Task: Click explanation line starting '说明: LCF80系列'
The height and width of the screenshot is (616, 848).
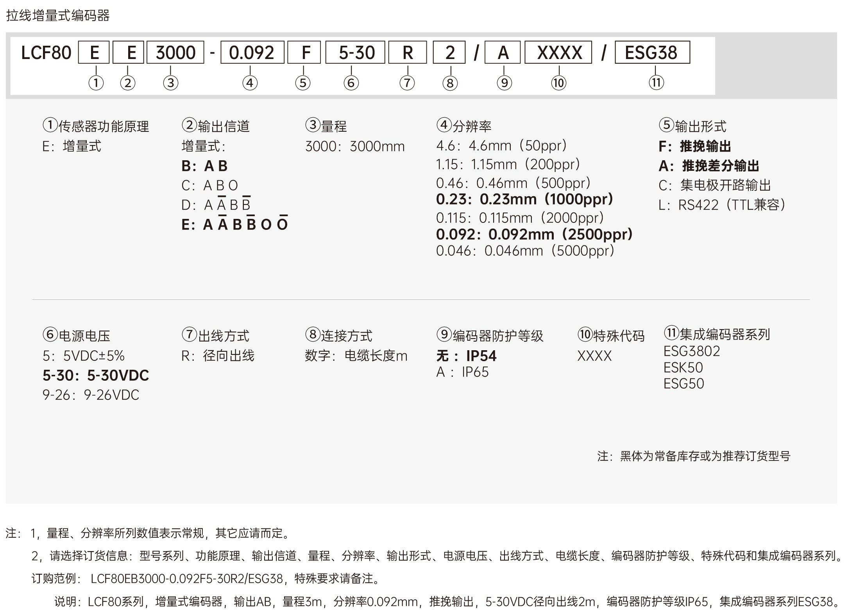Action: pyautogui.click(x=447, y=601)
